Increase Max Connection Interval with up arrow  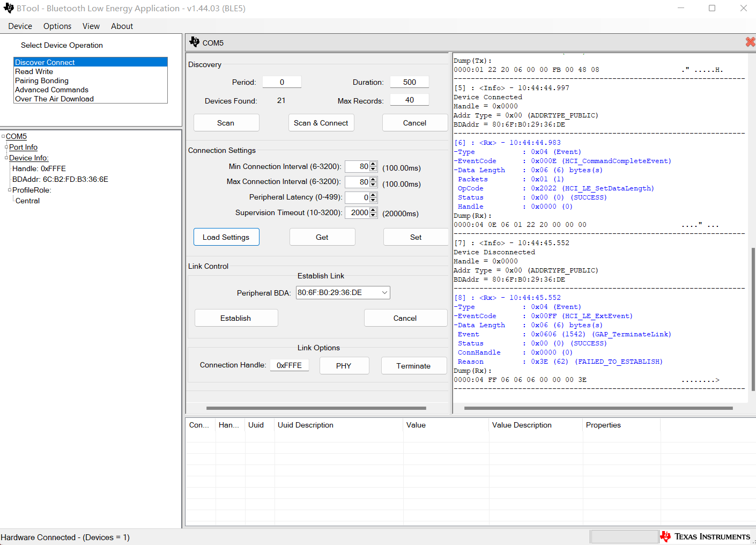pos(373,179)
